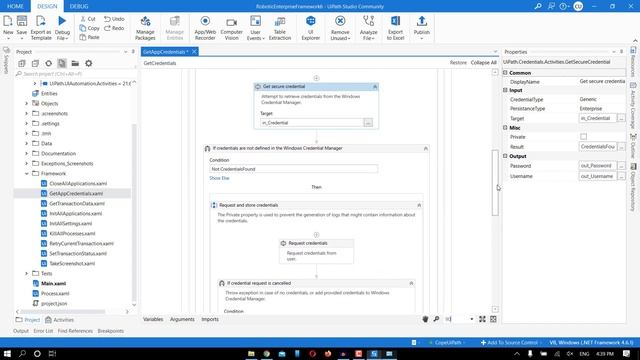Screen dimensions: 640x360
Task: Toggle overview icon in designer footer
Action: (493, 319)
